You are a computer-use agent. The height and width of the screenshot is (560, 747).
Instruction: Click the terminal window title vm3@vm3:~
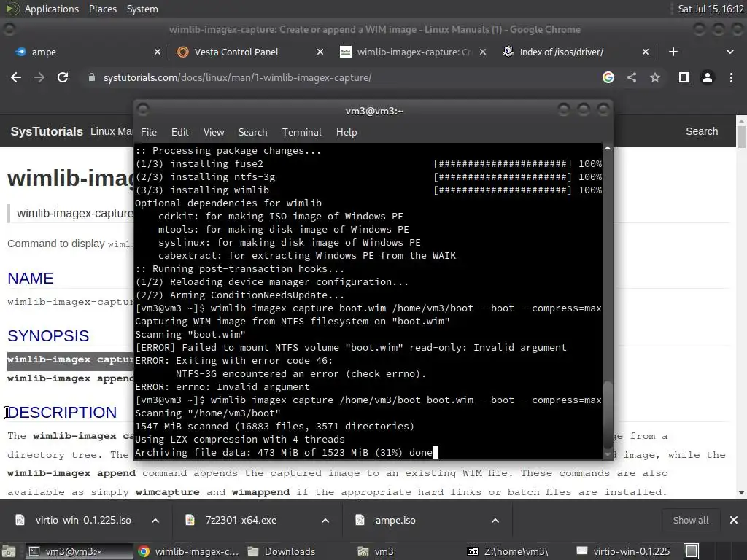pyautogui.click(x=374, y=111)
